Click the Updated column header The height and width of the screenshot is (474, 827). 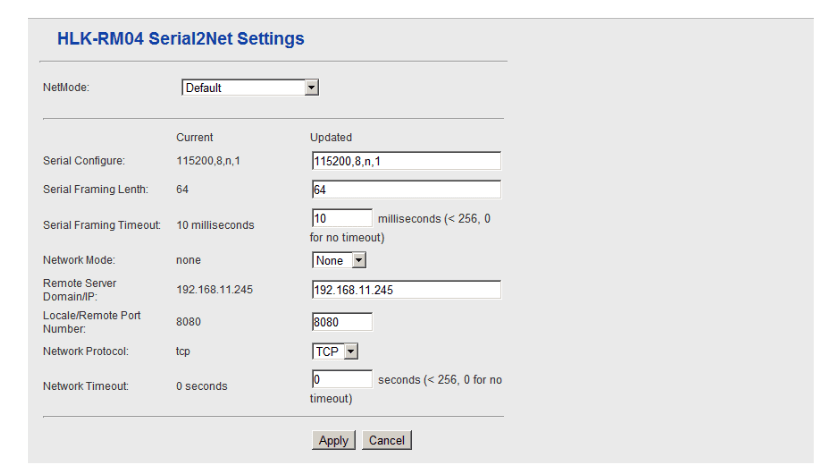point(331,137)
